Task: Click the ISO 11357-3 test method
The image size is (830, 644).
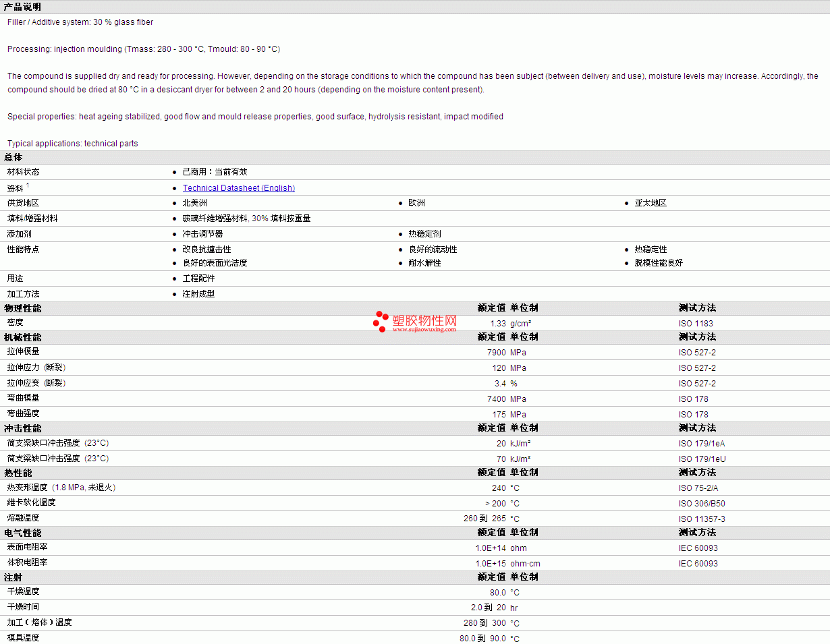Action: 702,519
